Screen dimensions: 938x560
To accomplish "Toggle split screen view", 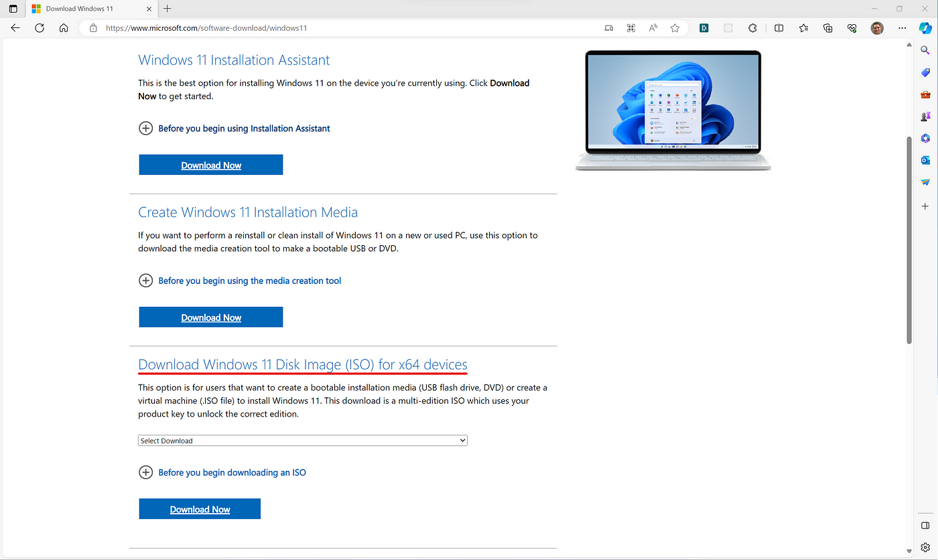I will [x=779, y=28].
